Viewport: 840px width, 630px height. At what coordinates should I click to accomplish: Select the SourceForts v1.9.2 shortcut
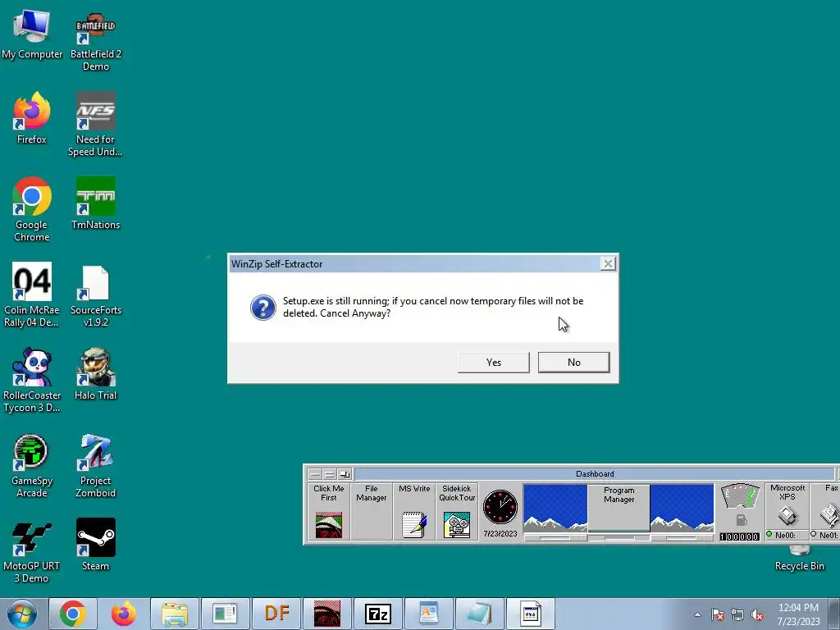coord(96,295)
